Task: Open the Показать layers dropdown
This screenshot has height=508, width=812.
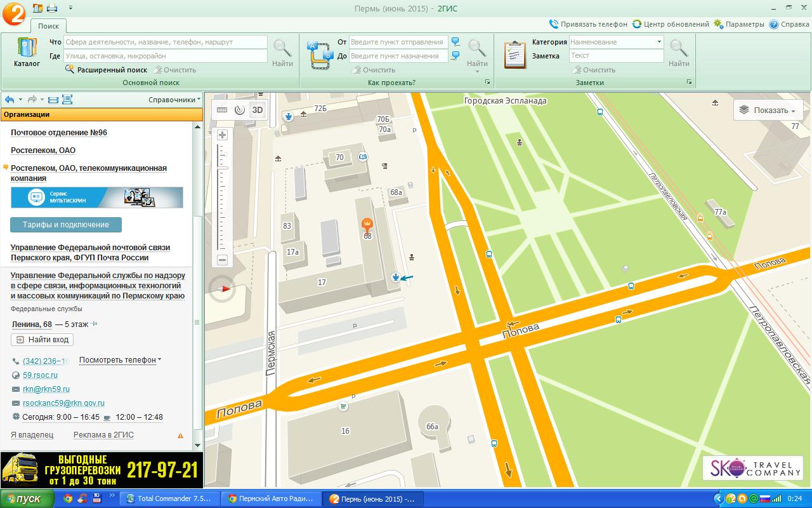Action: [x=768, y=110]
